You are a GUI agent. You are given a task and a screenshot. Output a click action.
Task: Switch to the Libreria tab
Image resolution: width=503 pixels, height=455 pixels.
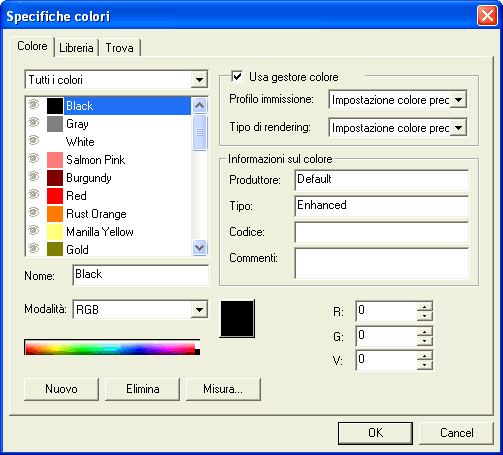[x=76, y=48]
